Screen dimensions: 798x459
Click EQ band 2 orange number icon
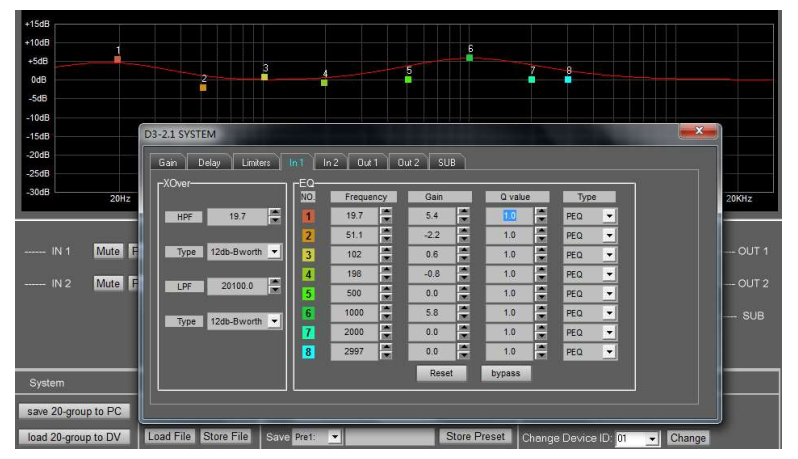tap(309, 235)
